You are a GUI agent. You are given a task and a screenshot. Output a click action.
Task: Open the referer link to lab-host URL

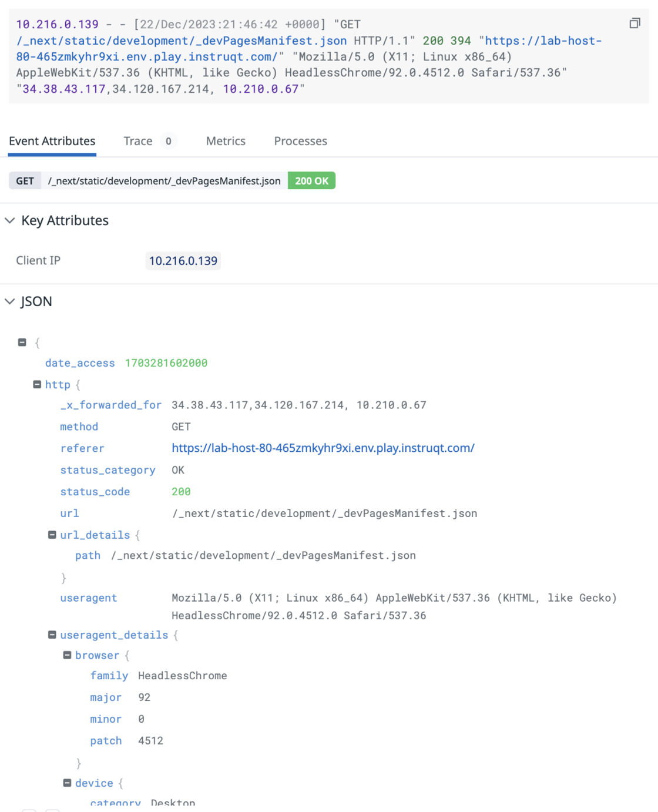point(323,448)
